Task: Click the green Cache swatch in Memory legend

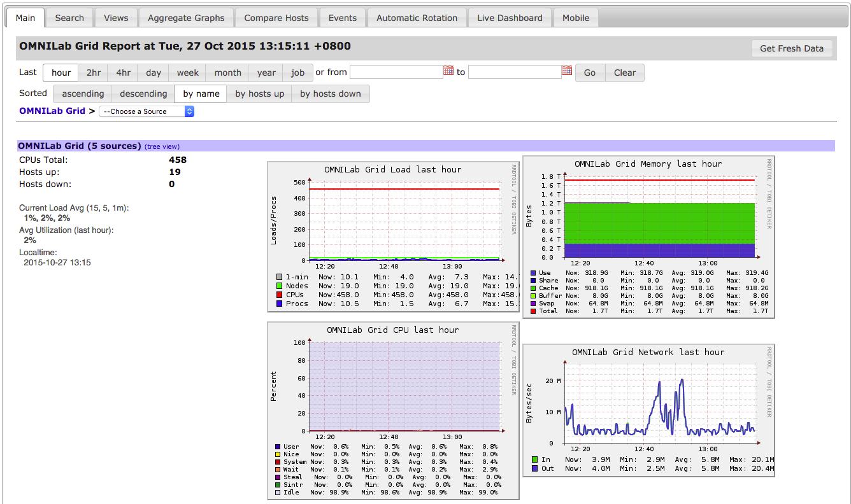Action: pos(533,288)
